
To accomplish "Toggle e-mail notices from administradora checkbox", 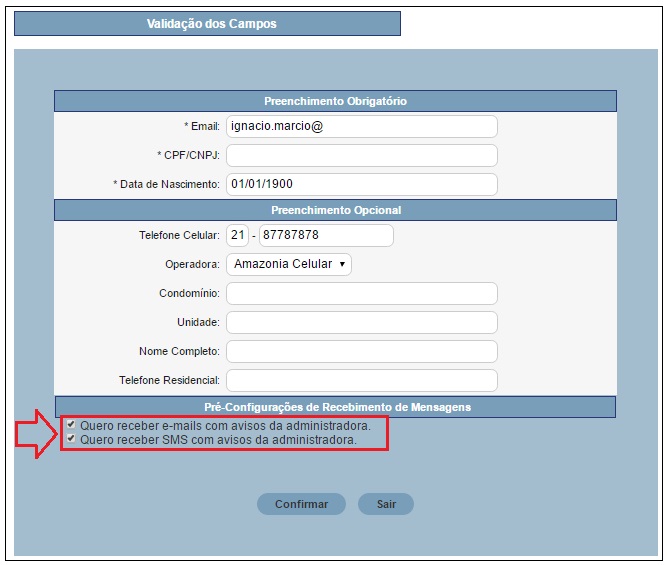I will click(71, 425).
